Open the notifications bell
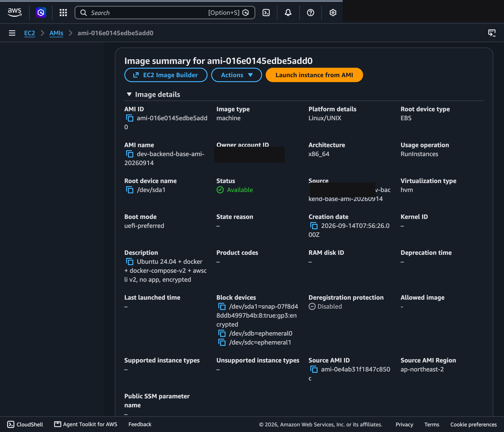Image resolution: width=504 pixels, height=432 pixels. pos(288,13)
